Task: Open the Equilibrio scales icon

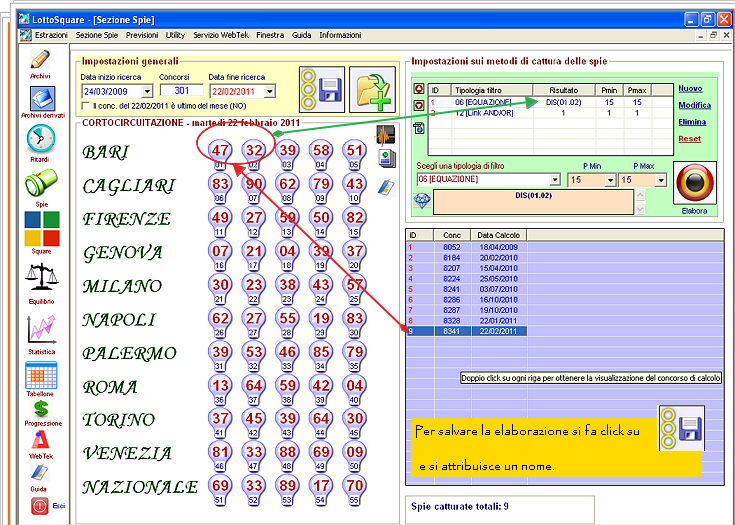Action: (41, 278)
